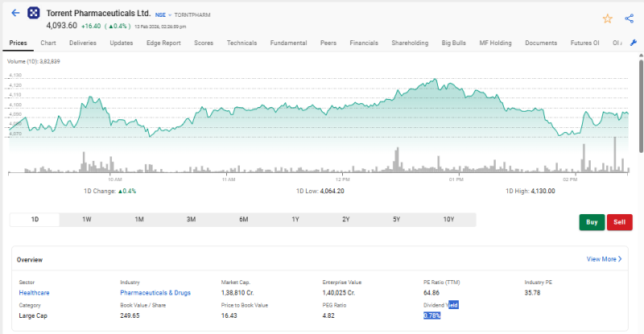Go to the Updates tab
The width and height of the screenshot is (644, 334).
pyautogui.click(x=122, y=43)
